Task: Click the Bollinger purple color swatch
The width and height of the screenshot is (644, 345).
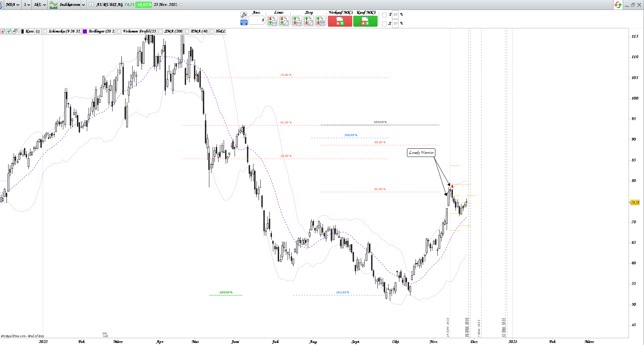Action: [85, 31]
